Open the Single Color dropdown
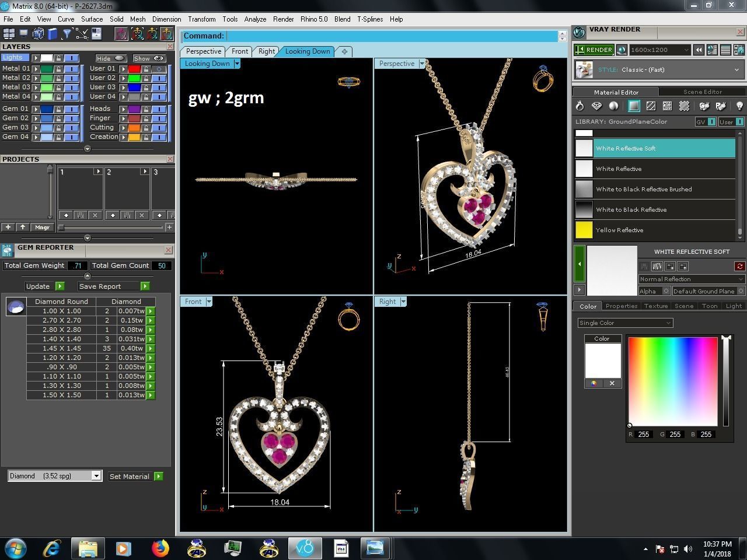This screenshot has height=560, width=747. 625,323
